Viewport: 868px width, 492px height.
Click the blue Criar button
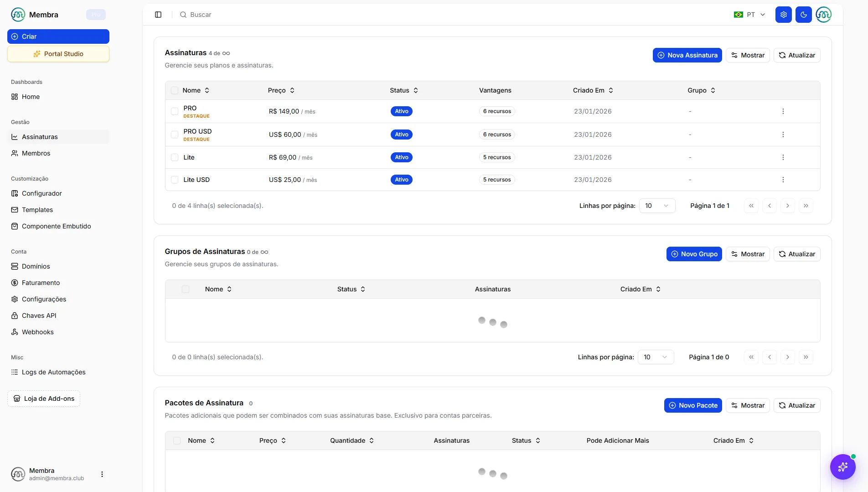(x=58, y=36)
